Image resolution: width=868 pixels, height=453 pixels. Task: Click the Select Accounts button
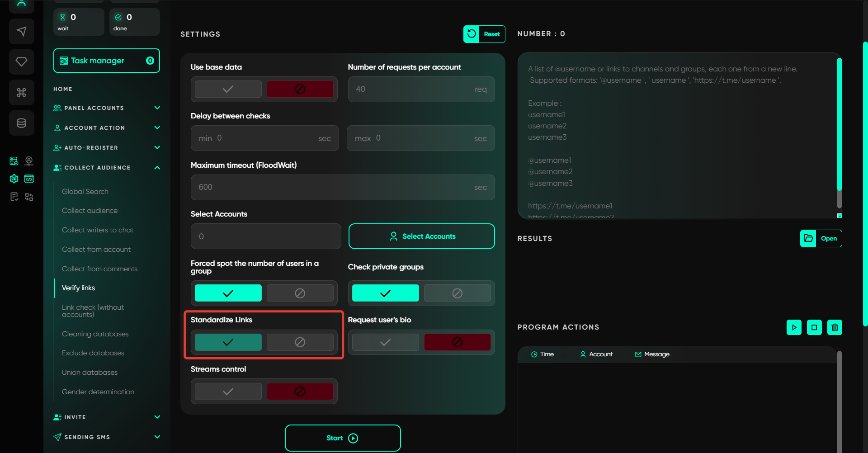click(421, 236)
